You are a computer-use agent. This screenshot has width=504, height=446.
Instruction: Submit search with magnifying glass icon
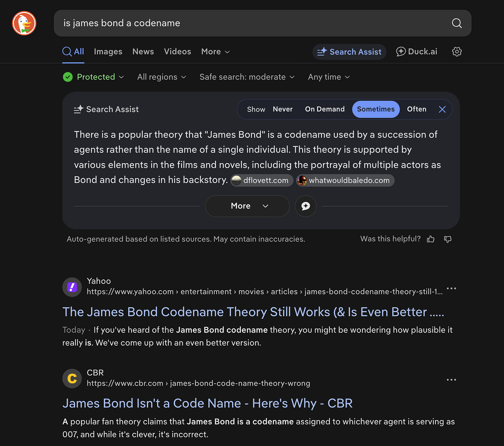click(x=457, y=23)
